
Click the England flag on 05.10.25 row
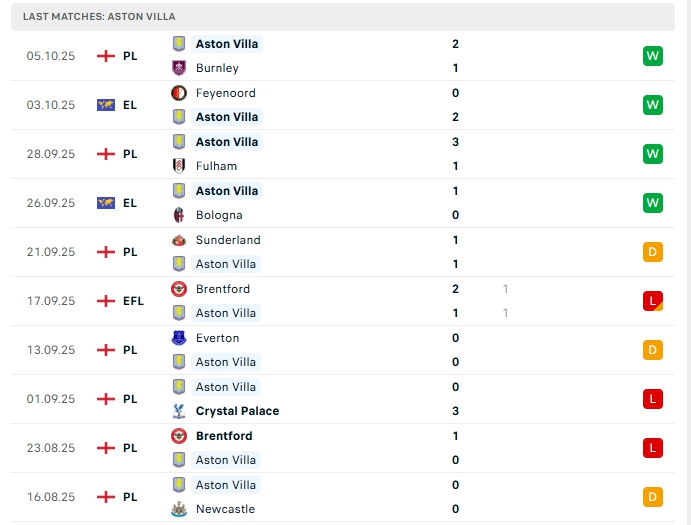[x=105, y=56]
